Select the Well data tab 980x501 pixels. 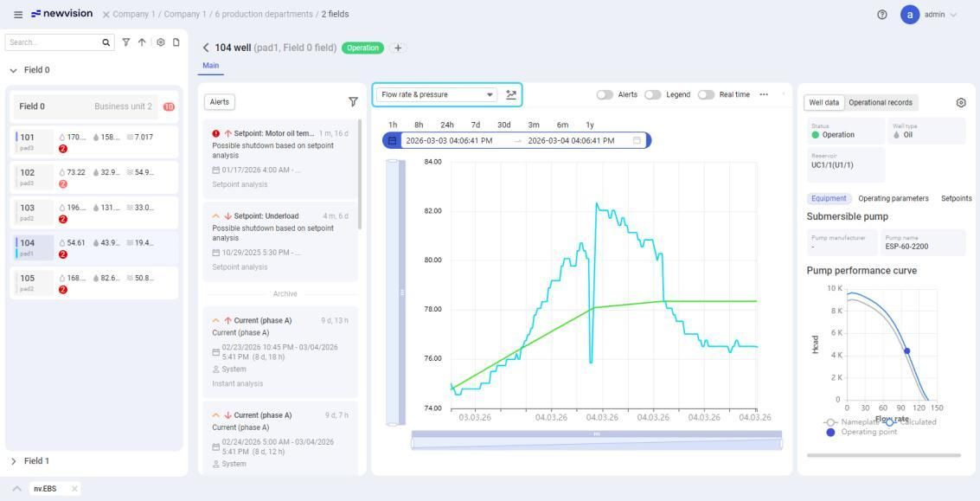[x=823, y=103]
